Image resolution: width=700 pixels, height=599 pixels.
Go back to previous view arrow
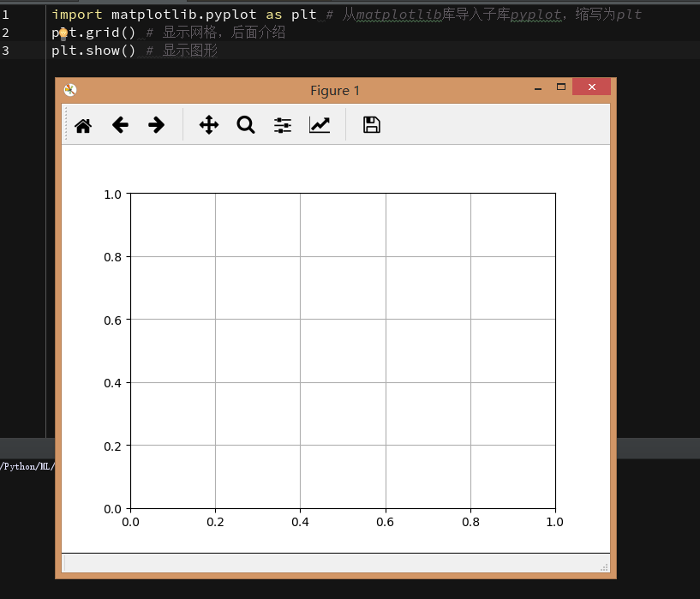[x=120, y=125]
